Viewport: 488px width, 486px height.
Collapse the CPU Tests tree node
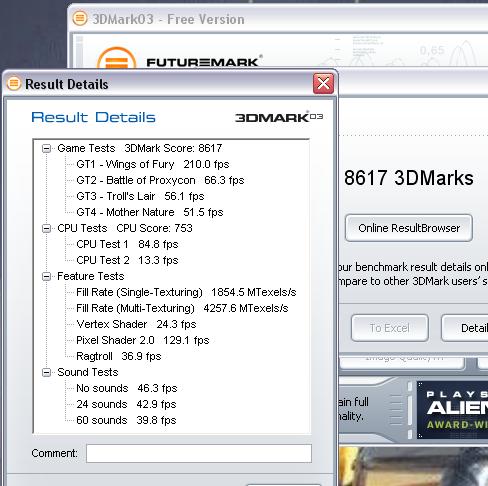click(46, 228)
